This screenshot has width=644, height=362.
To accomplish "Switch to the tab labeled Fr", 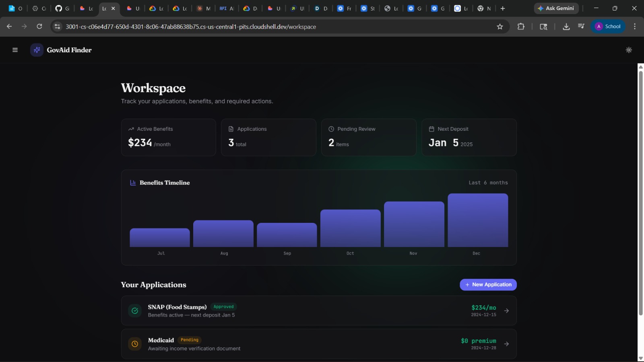I will 344,8.
